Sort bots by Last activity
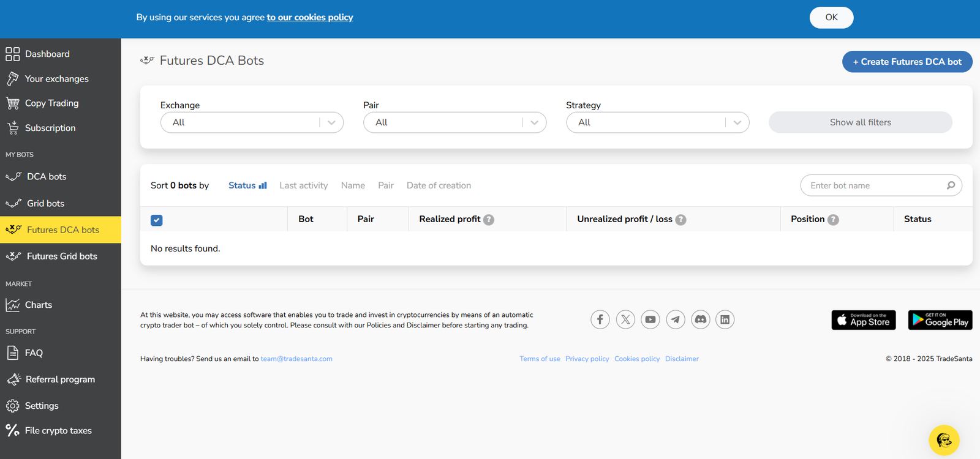 303,185
